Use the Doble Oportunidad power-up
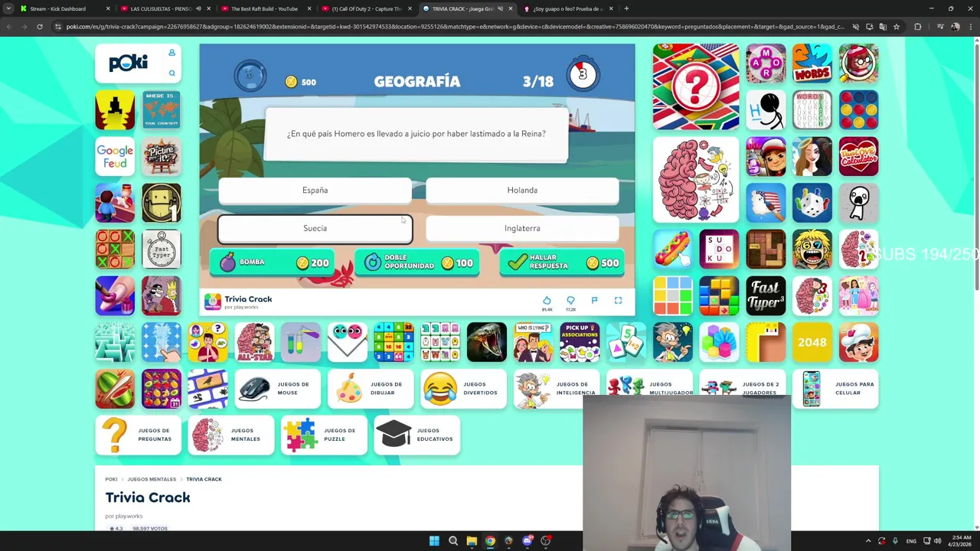This screenshot has height=551, width=980. click(417, 262)
